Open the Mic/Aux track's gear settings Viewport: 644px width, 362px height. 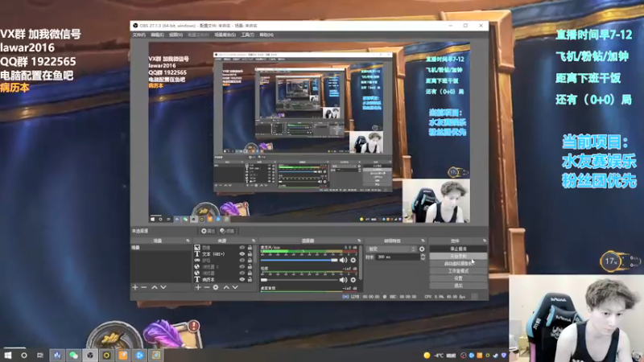tap(353, 260)
